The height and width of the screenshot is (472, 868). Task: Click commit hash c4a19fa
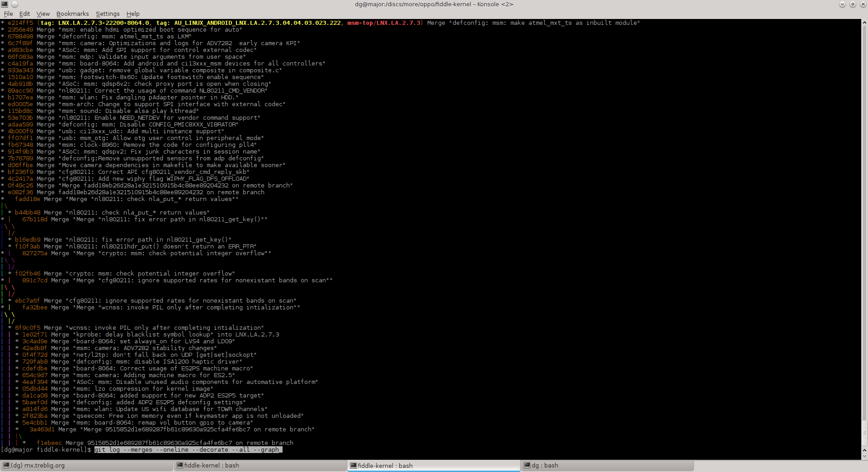[20, 63]
